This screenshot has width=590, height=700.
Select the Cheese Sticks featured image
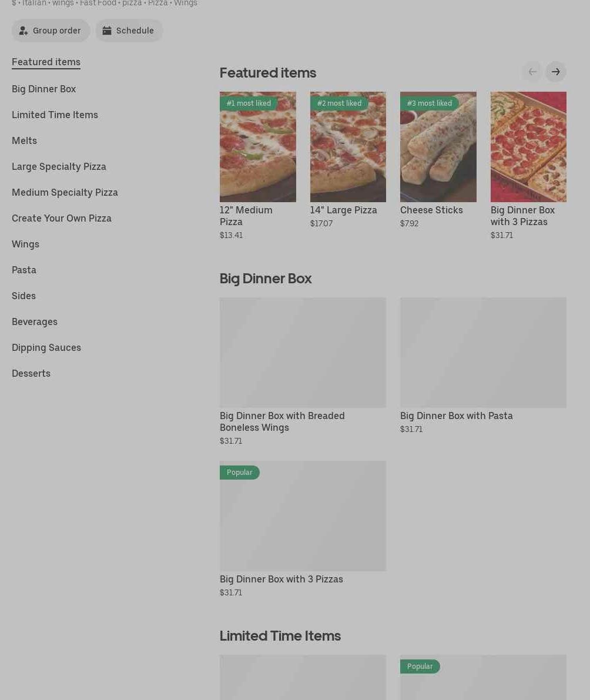pos(438,147)
